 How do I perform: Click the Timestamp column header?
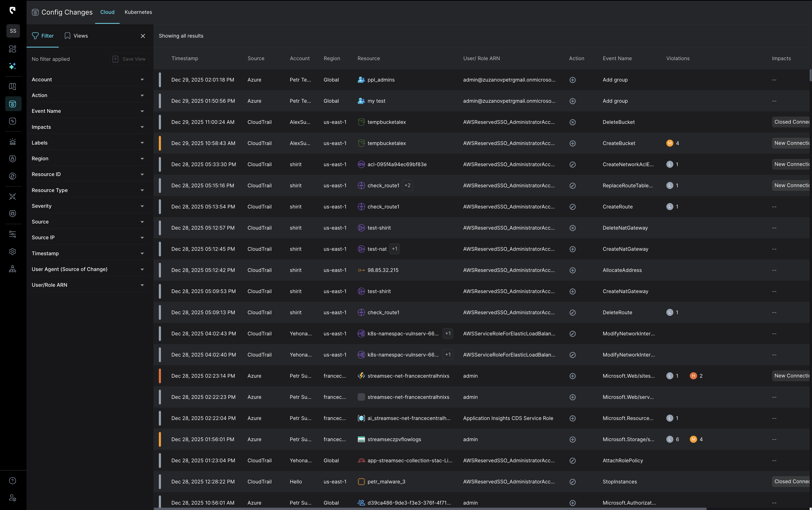pyautogui.click(x=184, y=58)
